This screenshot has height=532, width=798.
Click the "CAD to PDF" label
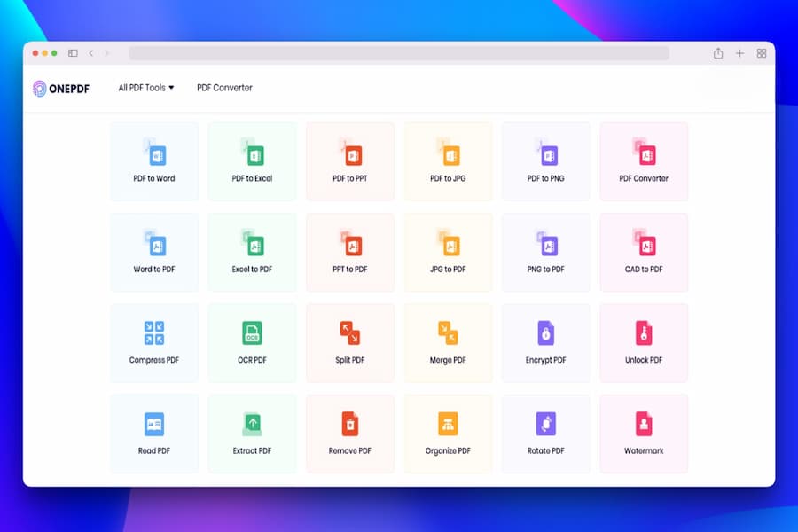tap(644, 270)
